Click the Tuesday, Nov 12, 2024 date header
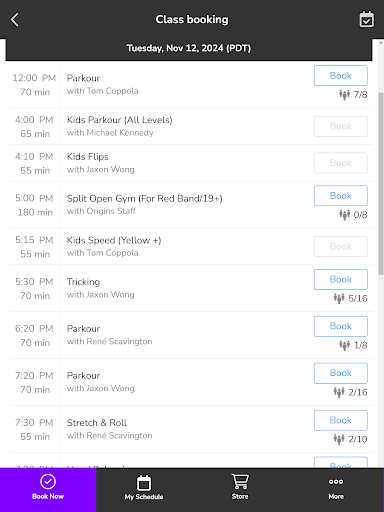The width and height of the screenshot is (384, 512). pyautogui.click(x=189, y=48)
